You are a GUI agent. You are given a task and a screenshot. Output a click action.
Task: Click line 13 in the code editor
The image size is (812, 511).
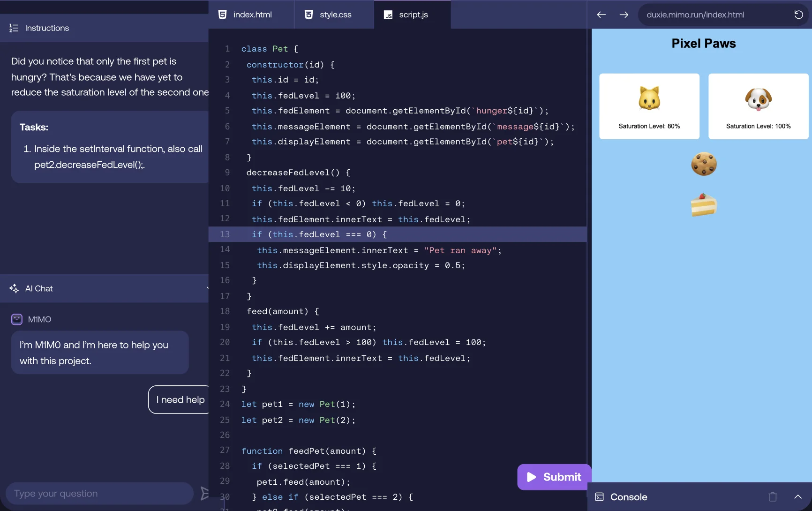click(x=398, y=234)
